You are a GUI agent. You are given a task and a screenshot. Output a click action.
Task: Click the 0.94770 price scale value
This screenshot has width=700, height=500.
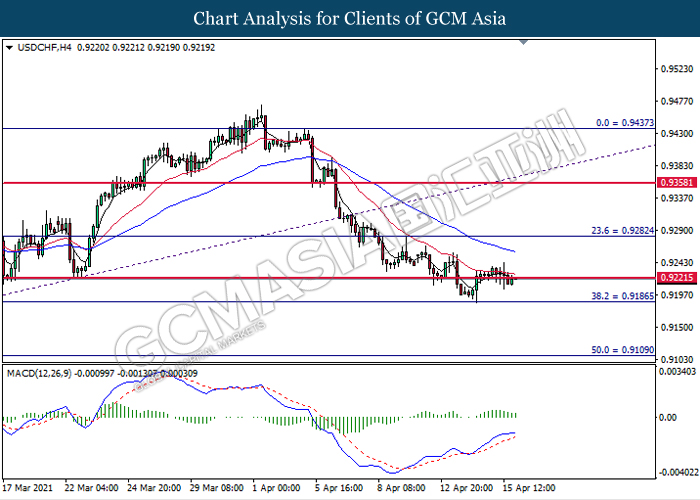677,101
